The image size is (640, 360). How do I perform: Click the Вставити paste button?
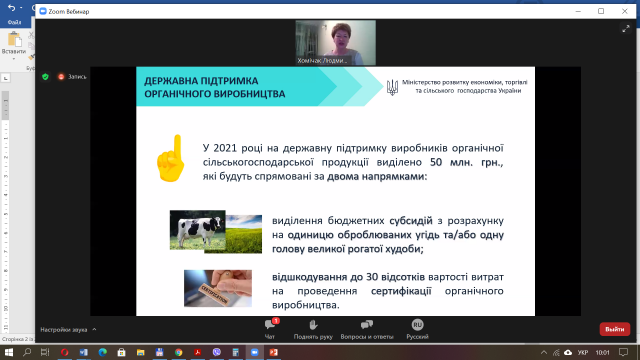(14, 43)
